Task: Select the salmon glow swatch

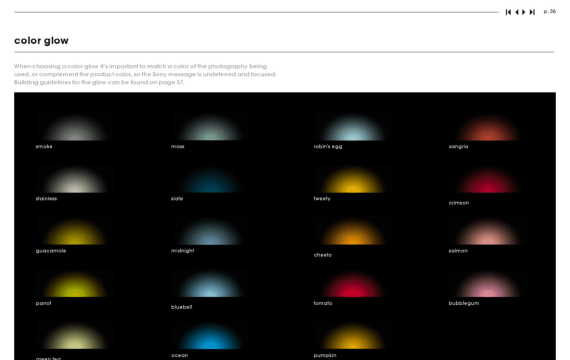Action: (487, 232)
